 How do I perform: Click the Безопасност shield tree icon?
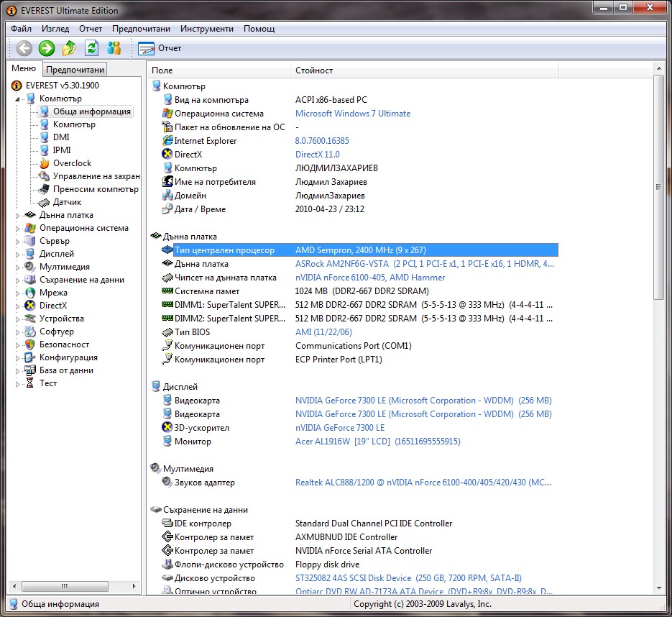click(x=30, y=344)
